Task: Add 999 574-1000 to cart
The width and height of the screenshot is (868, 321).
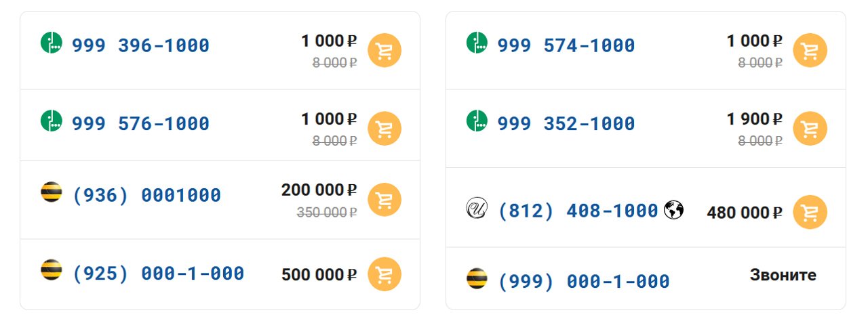Action: coord(810,51)
